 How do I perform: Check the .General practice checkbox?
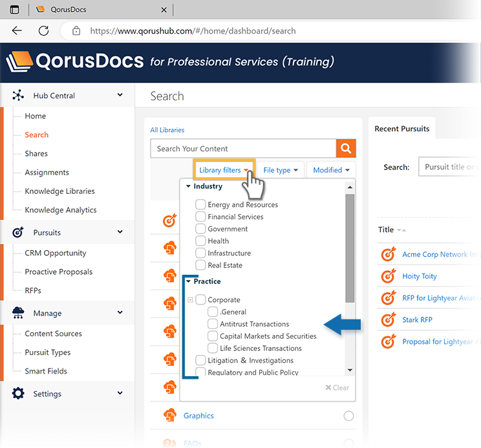(x=213, y=312)
